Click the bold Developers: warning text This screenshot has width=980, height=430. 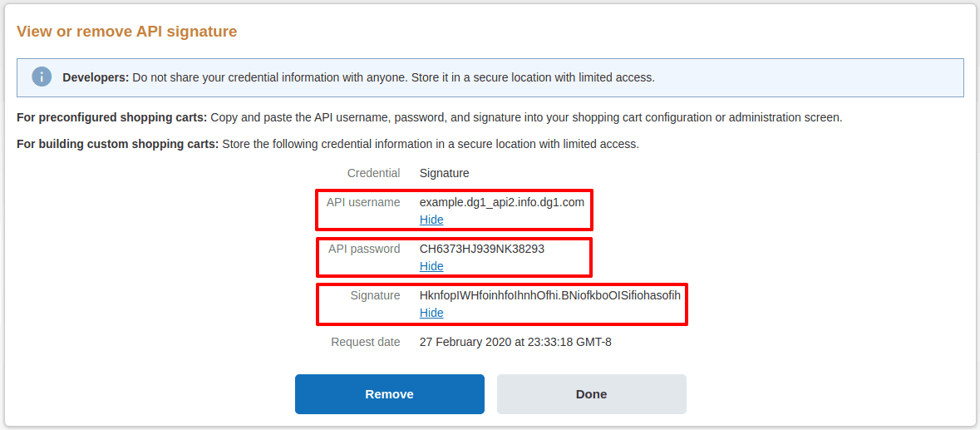(96, 78)
